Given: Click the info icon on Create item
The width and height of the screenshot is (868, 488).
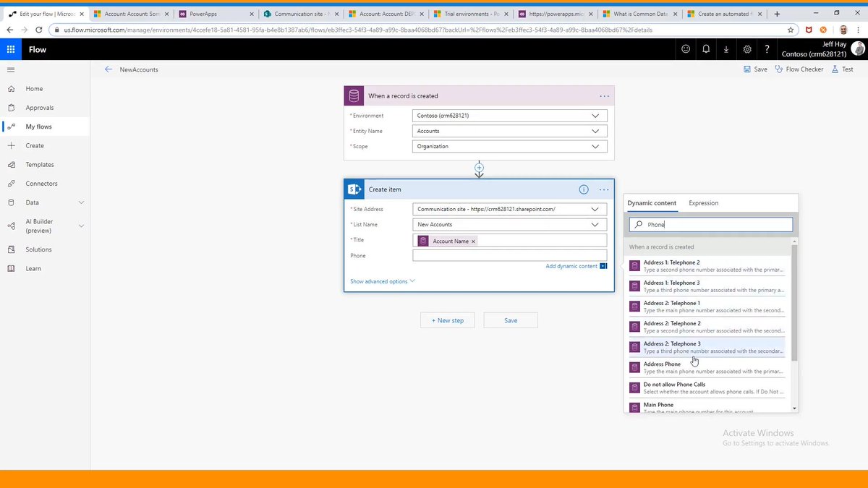Looking at the screenshot, I should pyautogui.click(x=584, y=189).
